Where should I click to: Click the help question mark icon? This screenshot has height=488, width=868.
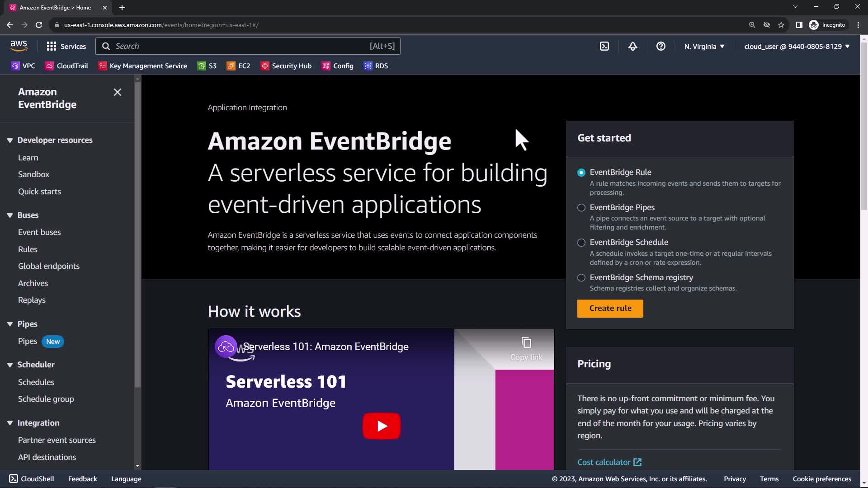660,46
